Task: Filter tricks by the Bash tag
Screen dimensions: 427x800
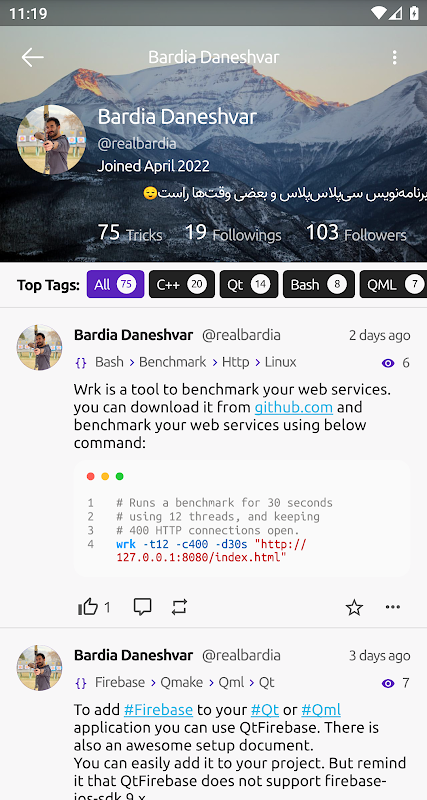Action: coord(319,284)
